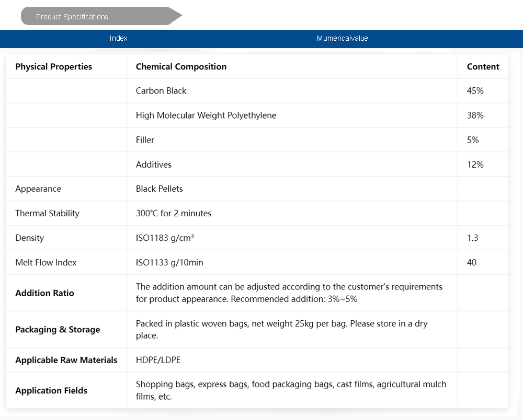Select the Packaging & Storage row label
523x420 pixels.
58,330
